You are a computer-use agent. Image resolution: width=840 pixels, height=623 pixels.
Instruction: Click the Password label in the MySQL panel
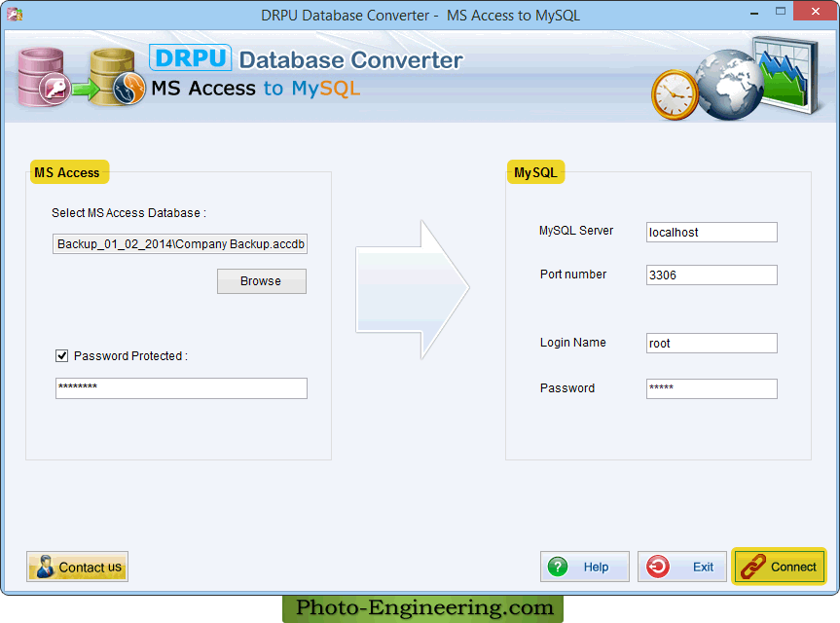tap(566, 388)
